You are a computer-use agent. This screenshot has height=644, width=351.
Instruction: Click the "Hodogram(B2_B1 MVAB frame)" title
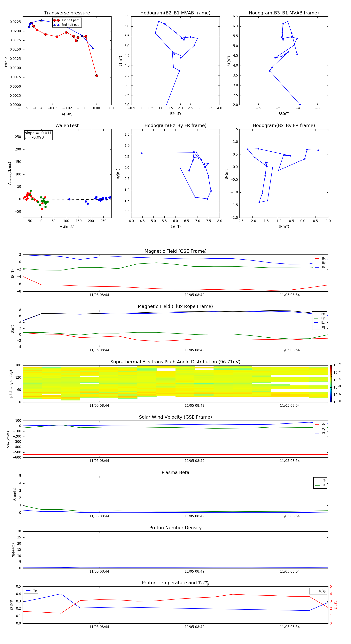point(175,13)
